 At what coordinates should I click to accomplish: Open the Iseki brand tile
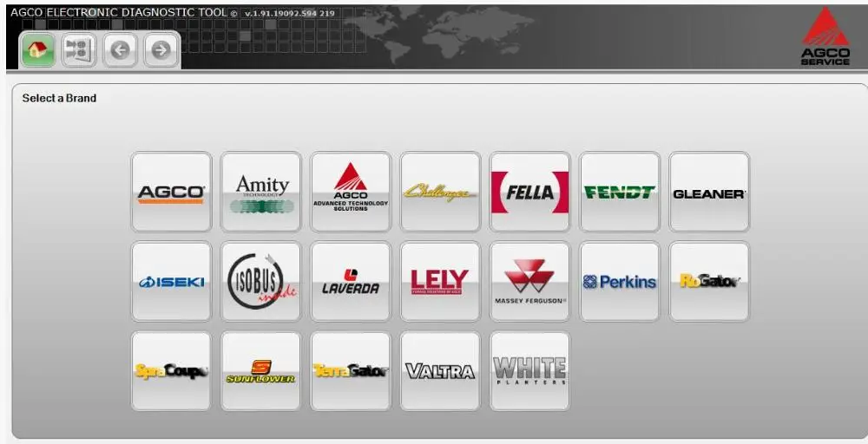[x=172, y=282]
